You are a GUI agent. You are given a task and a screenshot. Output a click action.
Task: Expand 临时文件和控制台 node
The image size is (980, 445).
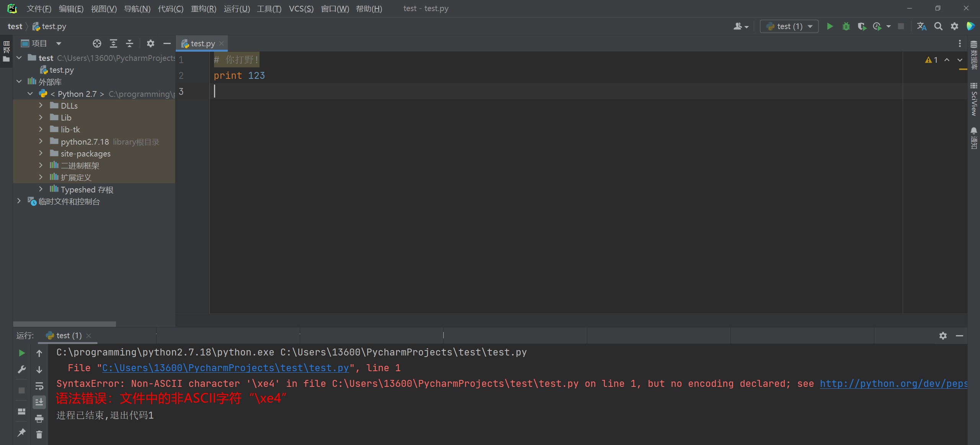19,201
